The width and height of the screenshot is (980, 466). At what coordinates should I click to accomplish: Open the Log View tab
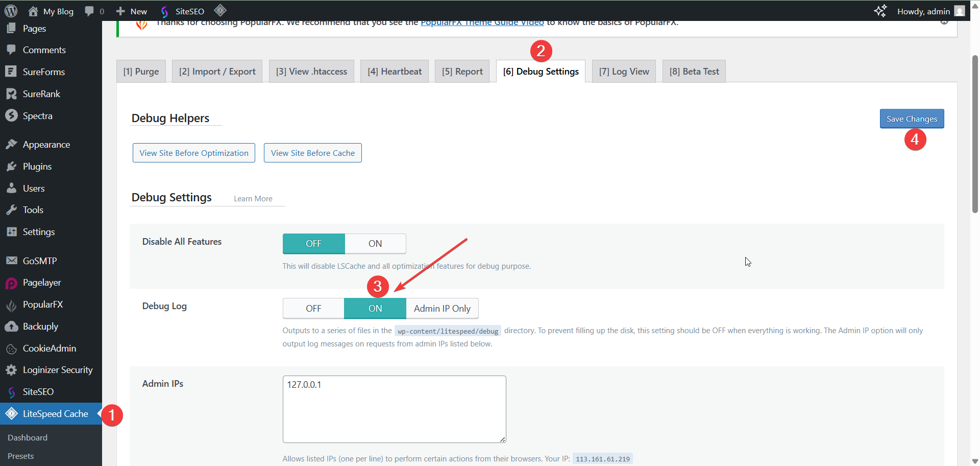coord(624,72)
